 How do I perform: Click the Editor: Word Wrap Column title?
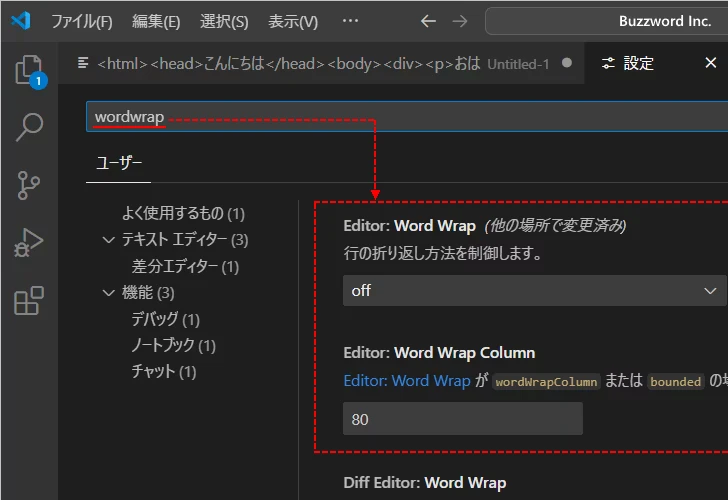pyautogui.click(x=439, y=353)
